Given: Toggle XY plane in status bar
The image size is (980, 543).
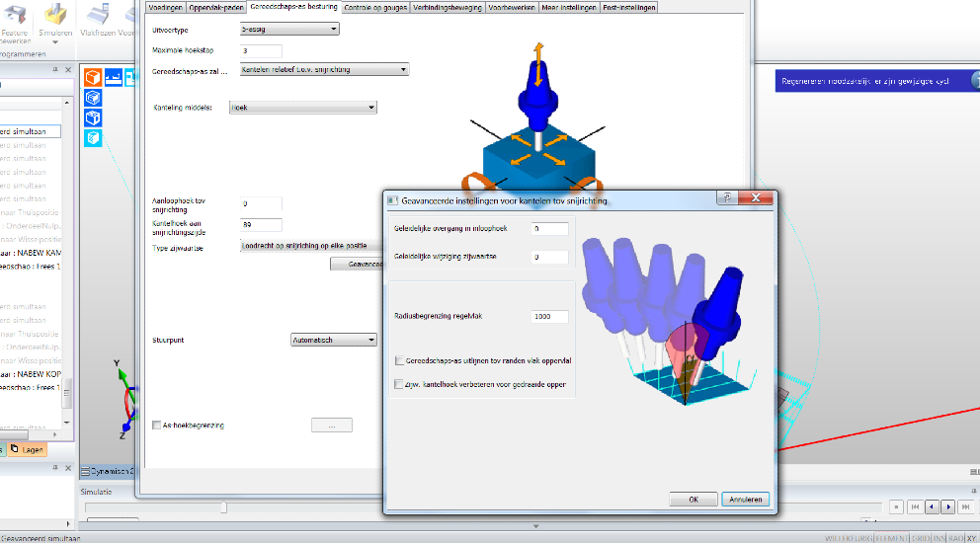Looking at the screenshot, I should click(x=972, y=538).
